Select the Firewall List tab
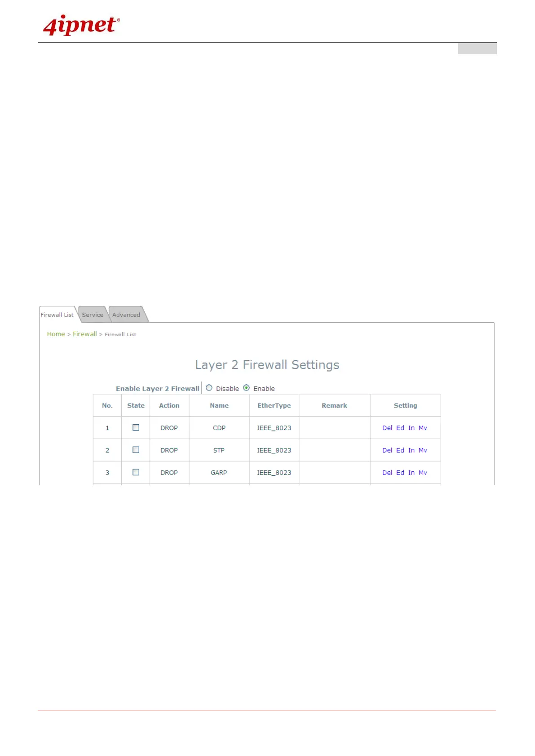The width and height of the screenshot is (535, 756). point(57,315)
